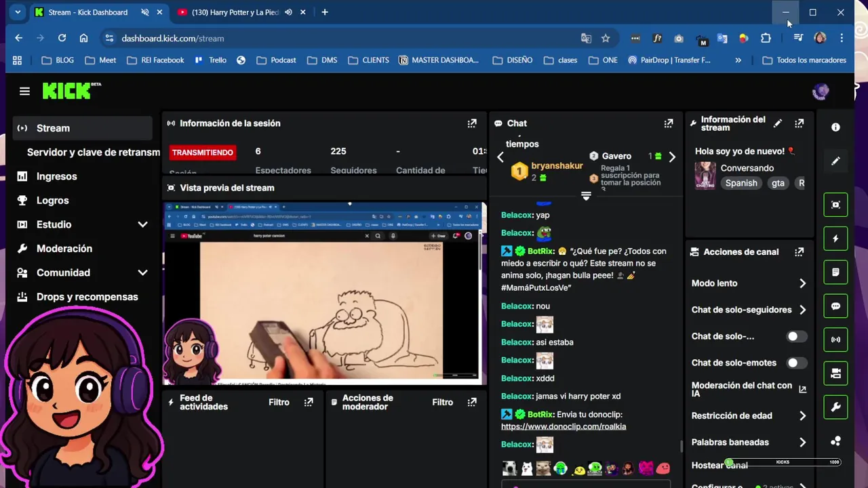868x488 pixels.
Task: Click the wrench icon in right sidebar
Action: [835, 407]
